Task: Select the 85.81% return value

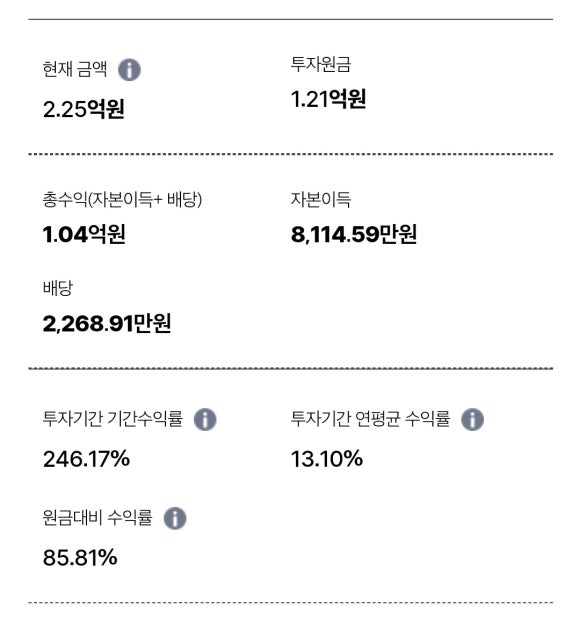Action: (x=80, y=558)
